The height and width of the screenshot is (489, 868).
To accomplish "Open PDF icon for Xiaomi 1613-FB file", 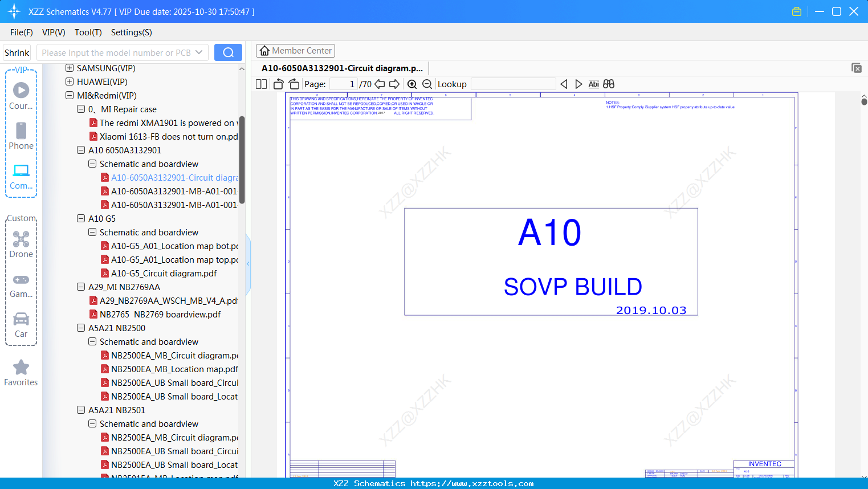I will [93, 137].
